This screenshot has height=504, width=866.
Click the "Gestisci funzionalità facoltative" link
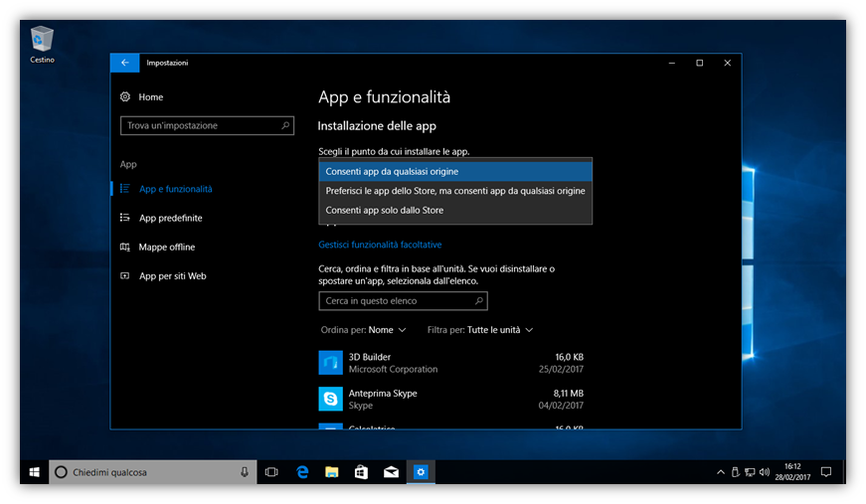click(380, 245)
